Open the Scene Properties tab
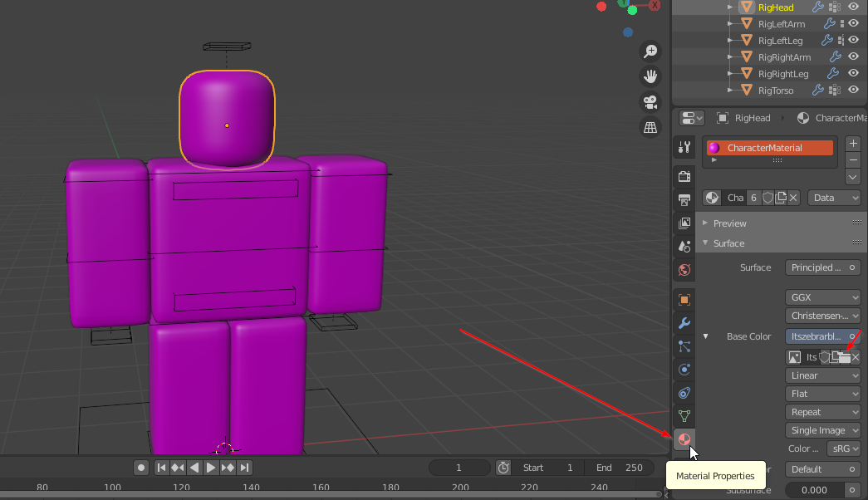This screenshot has width=868, height=500. tap(684, 247)
